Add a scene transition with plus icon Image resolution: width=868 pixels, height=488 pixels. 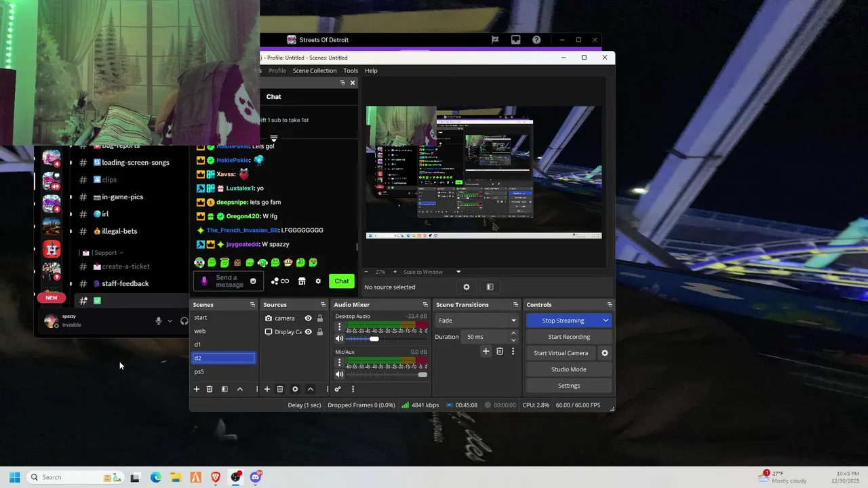click(x=486, y=351)
